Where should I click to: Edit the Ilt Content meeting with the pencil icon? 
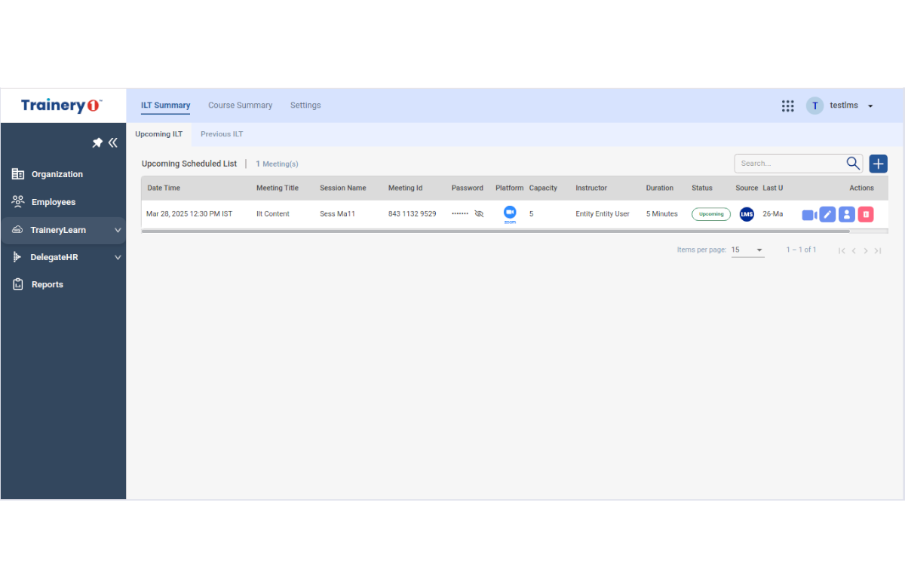(x=827, y=215)
